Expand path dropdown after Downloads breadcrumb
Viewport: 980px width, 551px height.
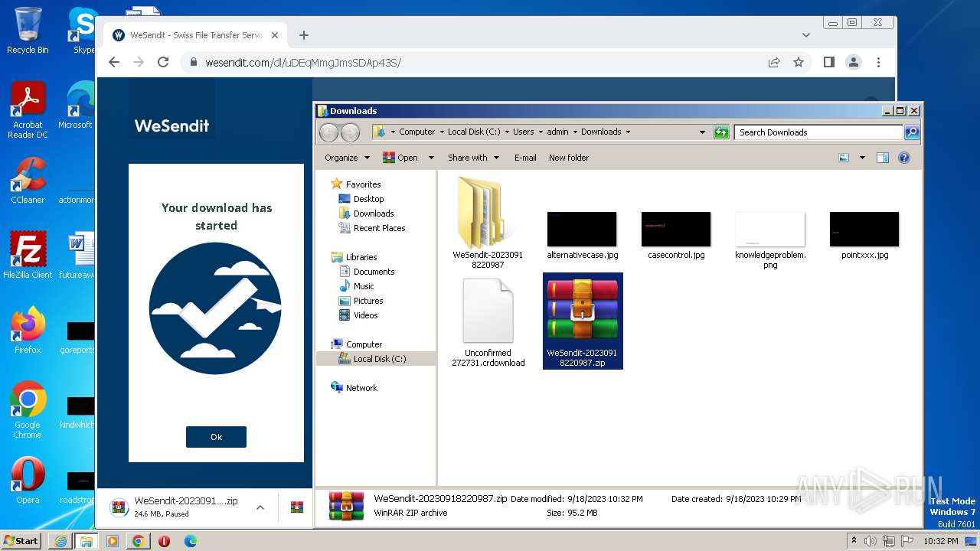pyautogui.click(x=629, y=132)
